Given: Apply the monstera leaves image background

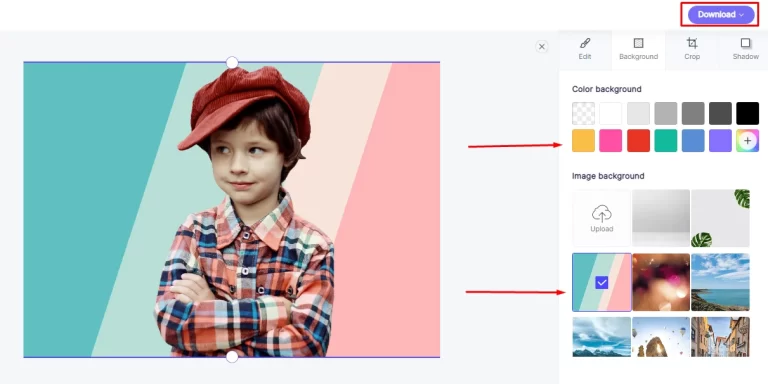Looking at the screenshot, I should coord(720,218).
